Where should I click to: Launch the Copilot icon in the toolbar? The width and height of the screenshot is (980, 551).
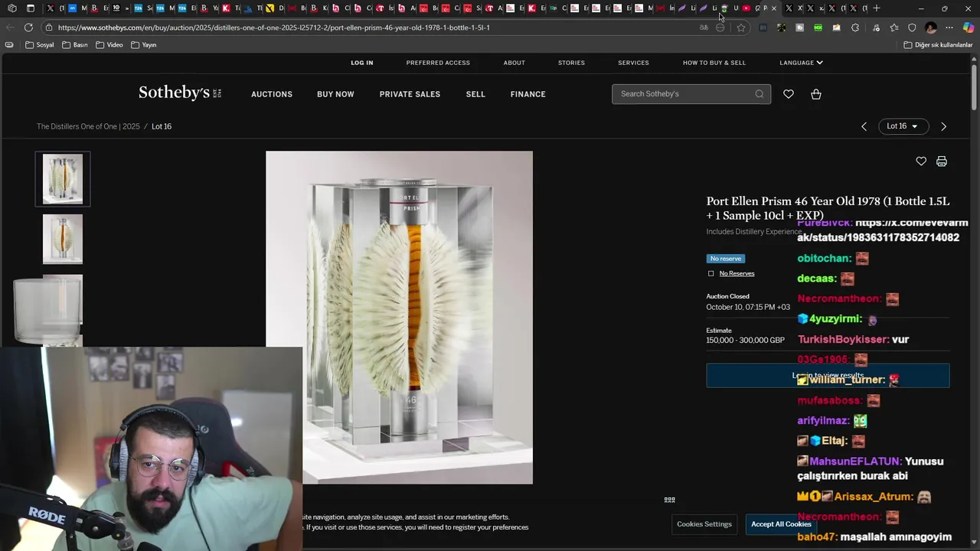[968, 28]
